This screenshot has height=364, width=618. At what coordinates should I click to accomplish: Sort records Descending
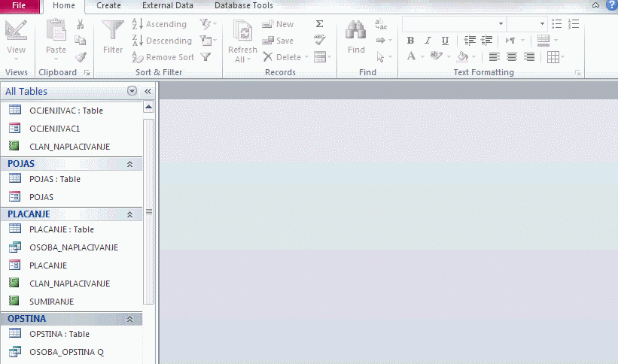[x=162, y=41]
